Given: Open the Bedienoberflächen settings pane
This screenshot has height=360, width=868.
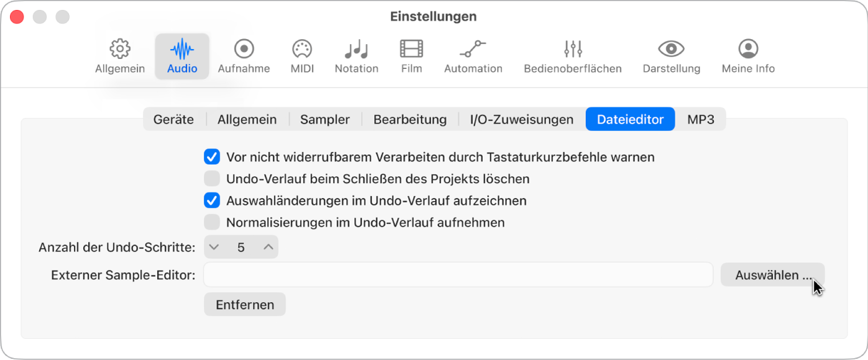Looking at the screenshot, I should coord(572,56).
